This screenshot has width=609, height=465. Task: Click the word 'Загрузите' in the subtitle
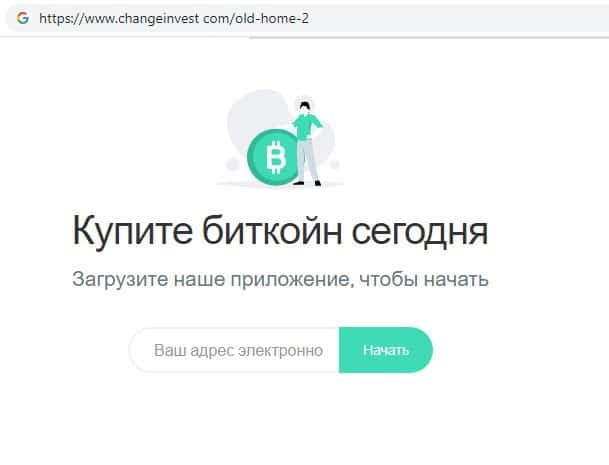pyautogui.click(x=120, y=280)
